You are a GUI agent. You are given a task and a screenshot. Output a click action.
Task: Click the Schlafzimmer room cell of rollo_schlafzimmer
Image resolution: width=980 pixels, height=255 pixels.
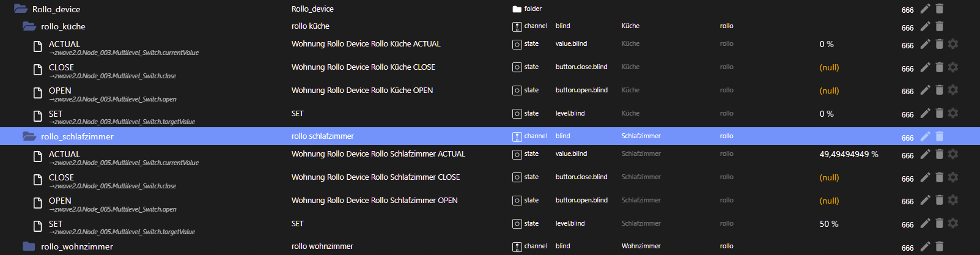click(x=641, y=136)
